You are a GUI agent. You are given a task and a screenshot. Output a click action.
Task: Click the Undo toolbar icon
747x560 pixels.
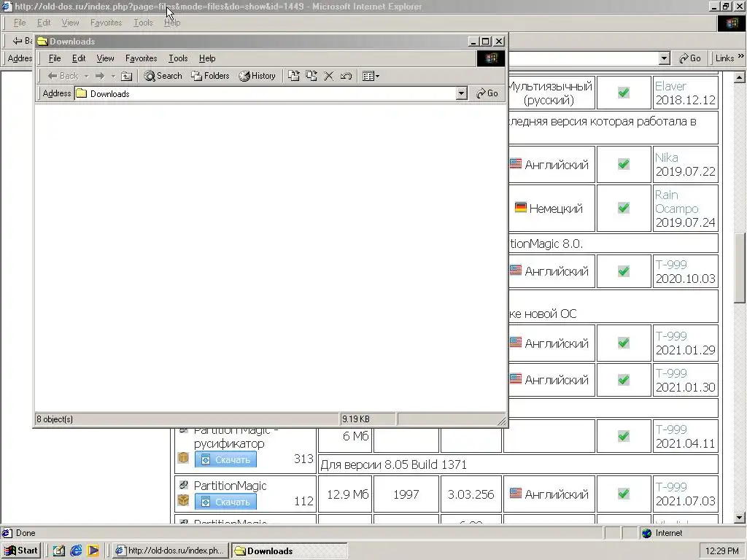(x=347, y=76)
